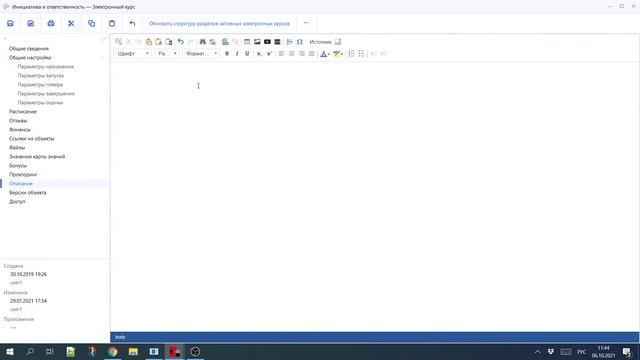Open the Значения карты знаний section
The width and height of the screenshot is (640, 360).
pyautogui.click(x=37, y=156)
